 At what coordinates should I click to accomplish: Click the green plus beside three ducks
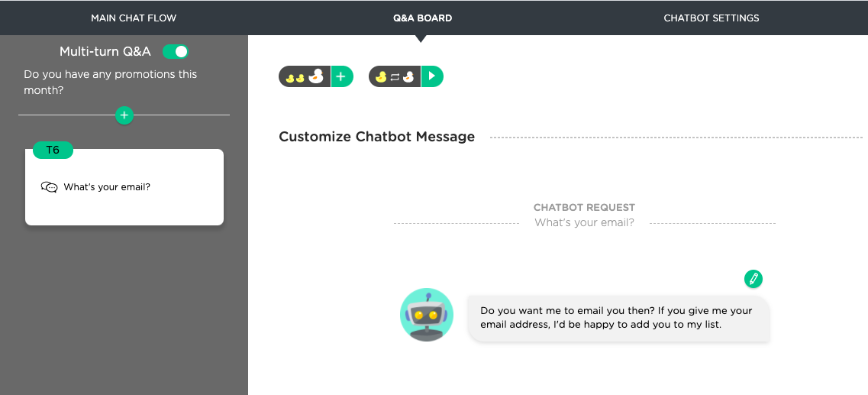point(341,76)
